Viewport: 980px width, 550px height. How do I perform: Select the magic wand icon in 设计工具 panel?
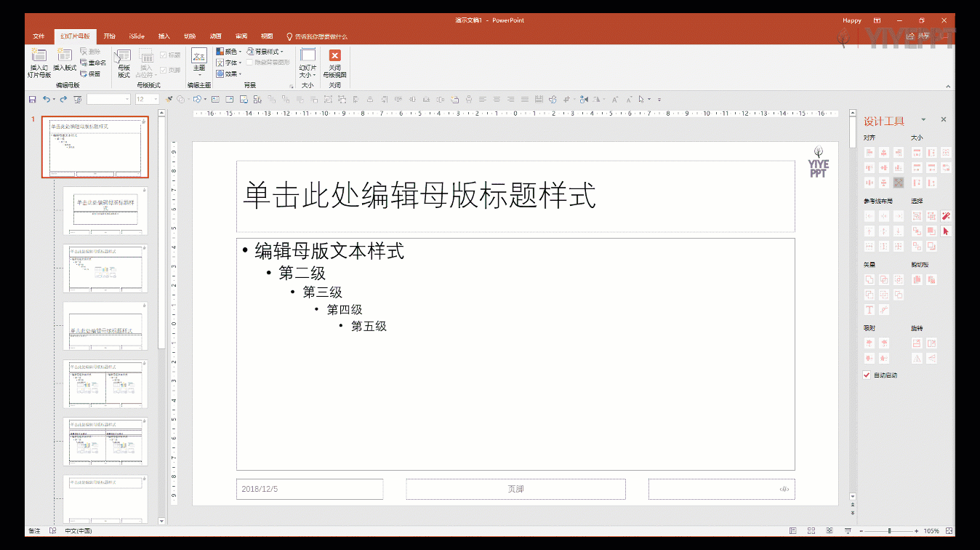click(946, 216)
